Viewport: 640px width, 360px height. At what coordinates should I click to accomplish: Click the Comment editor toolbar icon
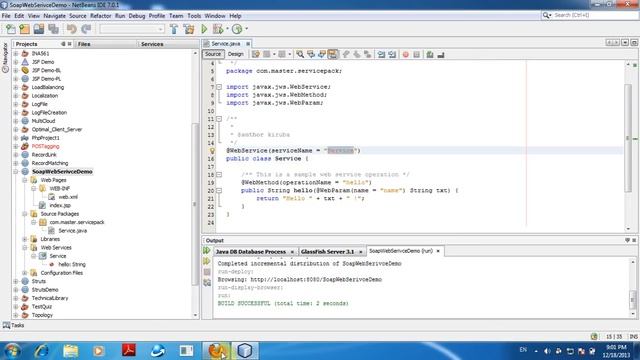pyautogui.click(x=430, y=54)
